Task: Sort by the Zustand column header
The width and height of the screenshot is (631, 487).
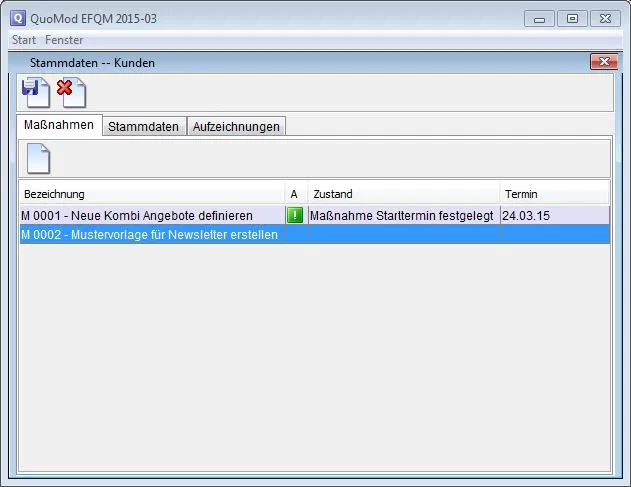Action: click(x=403, y=194)
